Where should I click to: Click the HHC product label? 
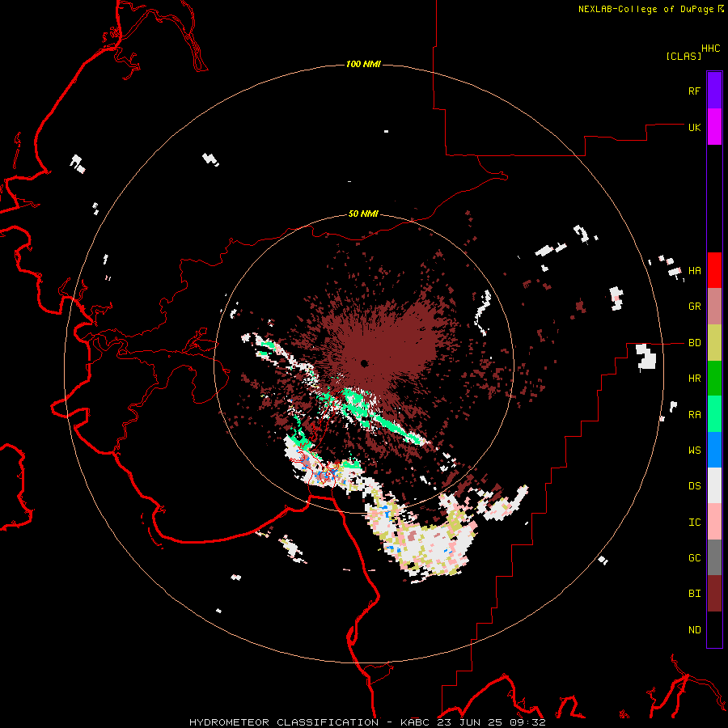click(711, 49)
